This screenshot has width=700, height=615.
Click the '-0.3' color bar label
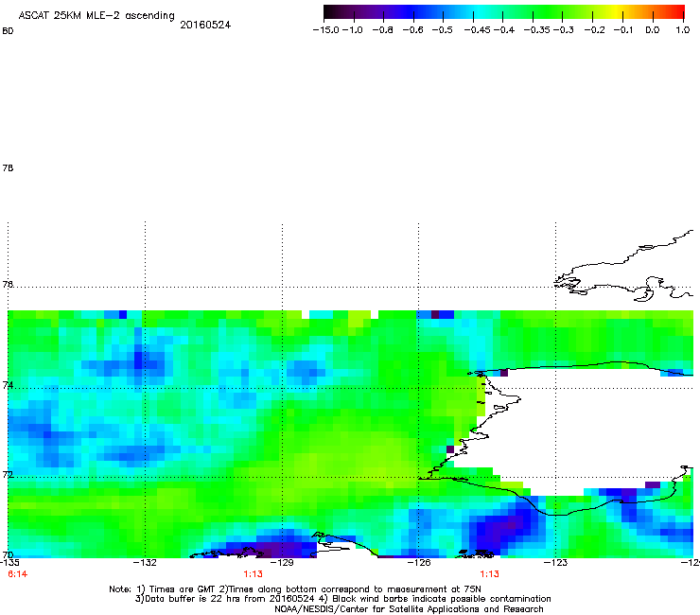click(564, 30)
